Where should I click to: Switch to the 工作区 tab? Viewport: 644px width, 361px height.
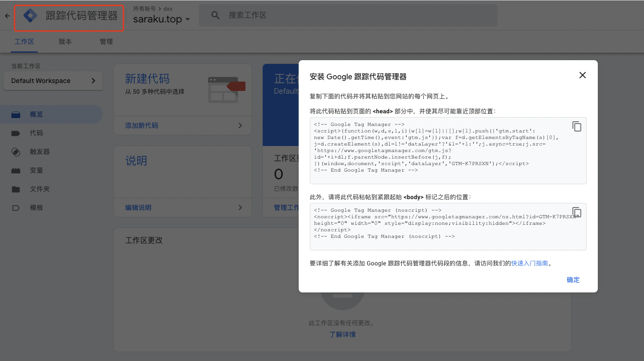coord(24,42)
